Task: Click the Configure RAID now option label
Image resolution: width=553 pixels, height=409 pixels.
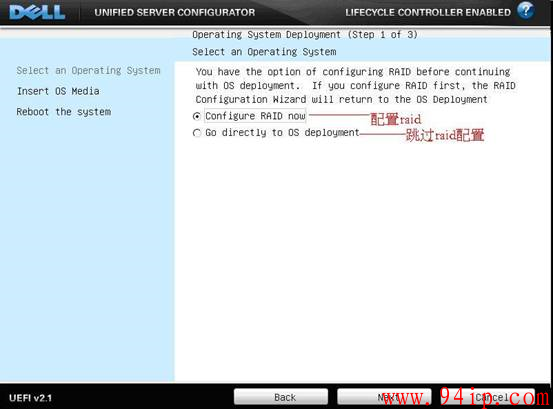Action: [x=255, y=116]
